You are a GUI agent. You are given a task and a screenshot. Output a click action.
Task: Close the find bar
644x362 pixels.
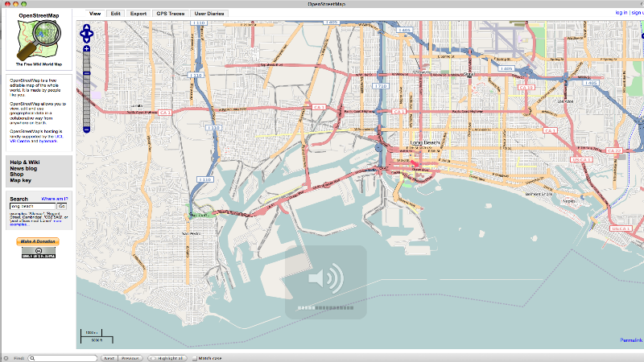6,357
